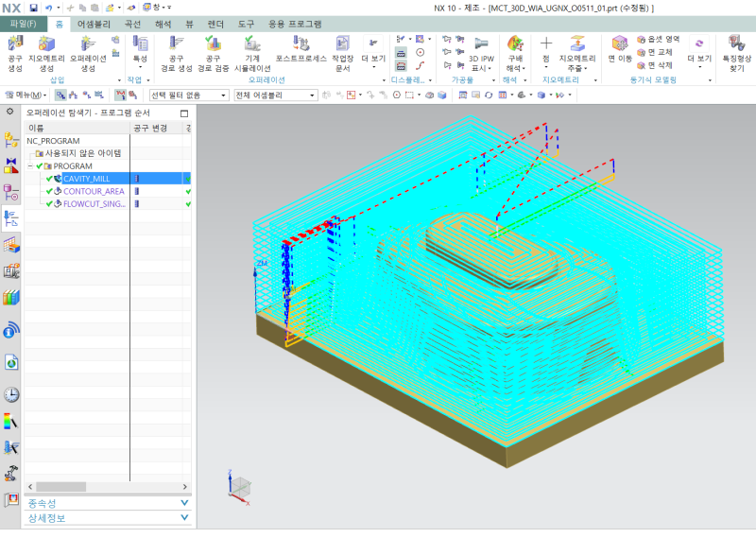Open the history clock tab in resource bar
This screenshot has width=756, height=538.
(11, 394)
